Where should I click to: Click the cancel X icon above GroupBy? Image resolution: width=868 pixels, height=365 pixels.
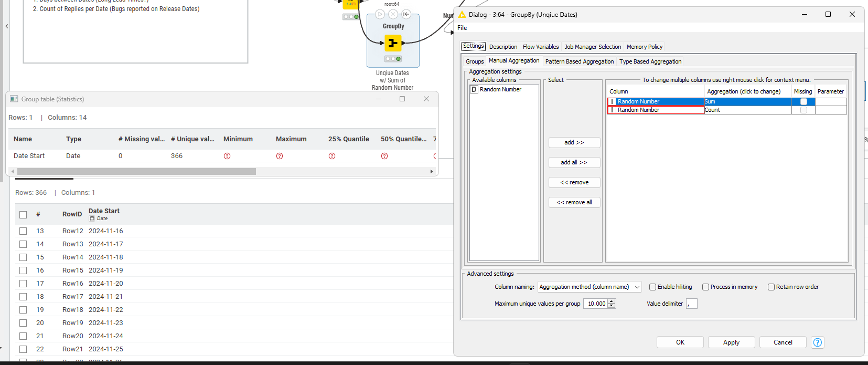(x=393, y=14)
